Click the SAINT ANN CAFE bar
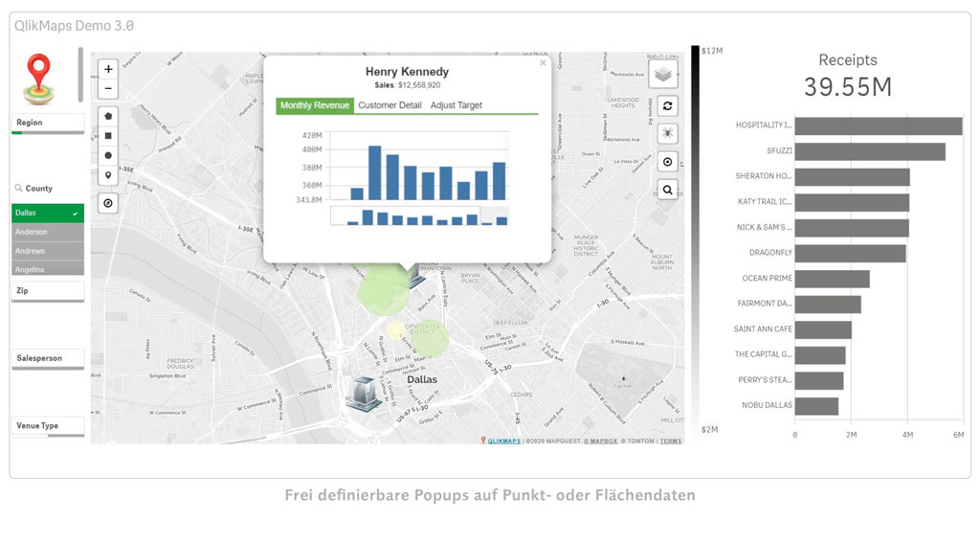980x543 pixels. (x=823, y=329)
